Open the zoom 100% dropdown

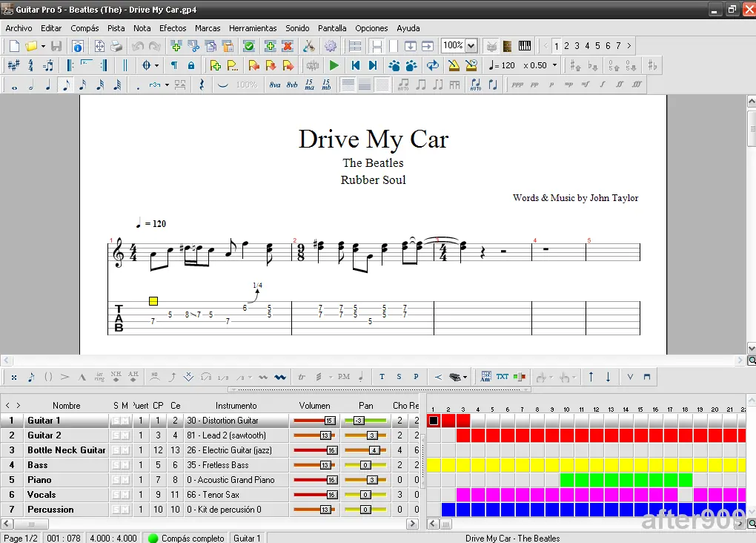[471, 46]
